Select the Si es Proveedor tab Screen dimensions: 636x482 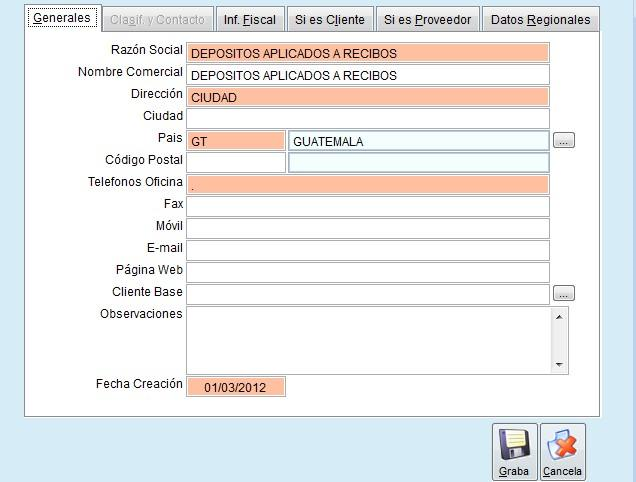point(427,19)
